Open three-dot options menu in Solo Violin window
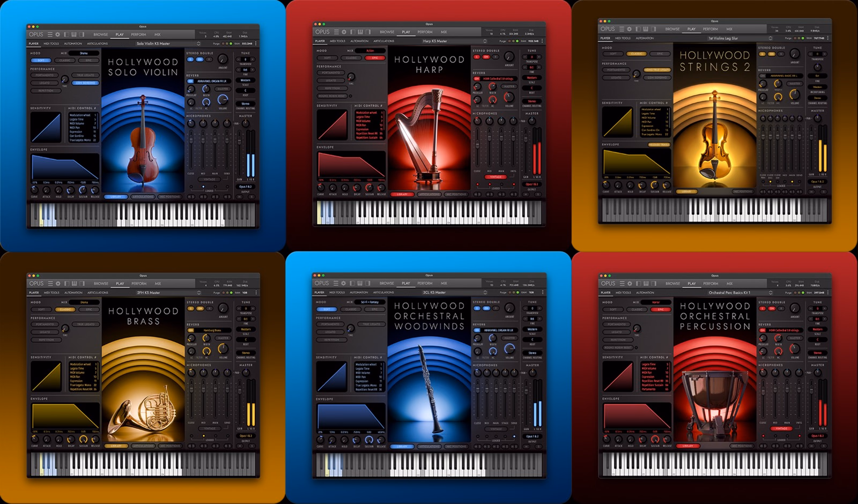This screenshot has height=504, width=858. (x=256, y=43)
